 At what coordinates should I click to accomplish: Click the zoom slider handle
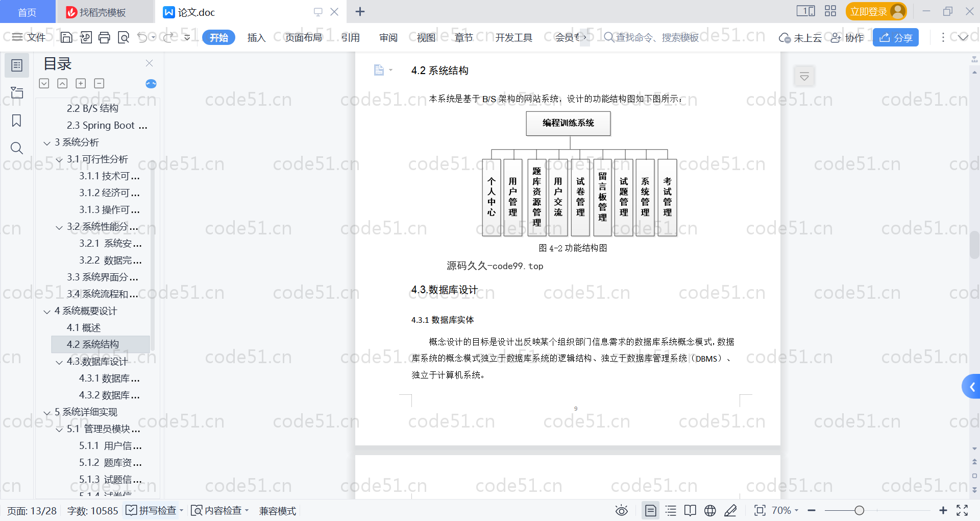click(x=859, y=510)
